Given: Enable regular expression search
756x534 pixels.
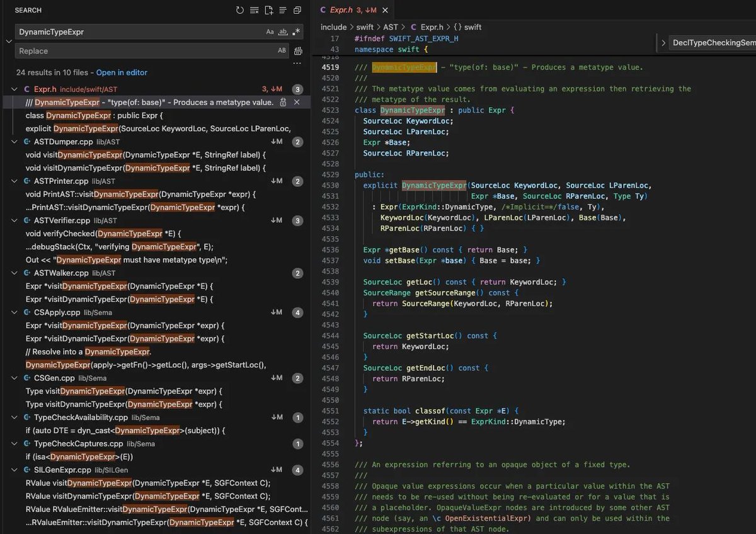Looking at the screenshot, I should 296,31.
